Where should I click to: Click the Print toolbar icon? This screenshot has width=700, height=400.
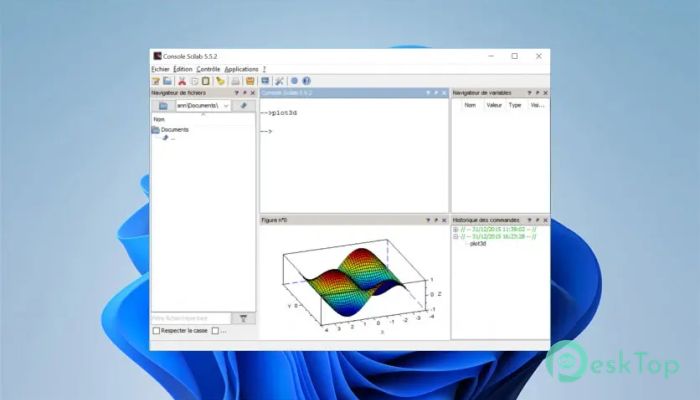coord(235,81)
